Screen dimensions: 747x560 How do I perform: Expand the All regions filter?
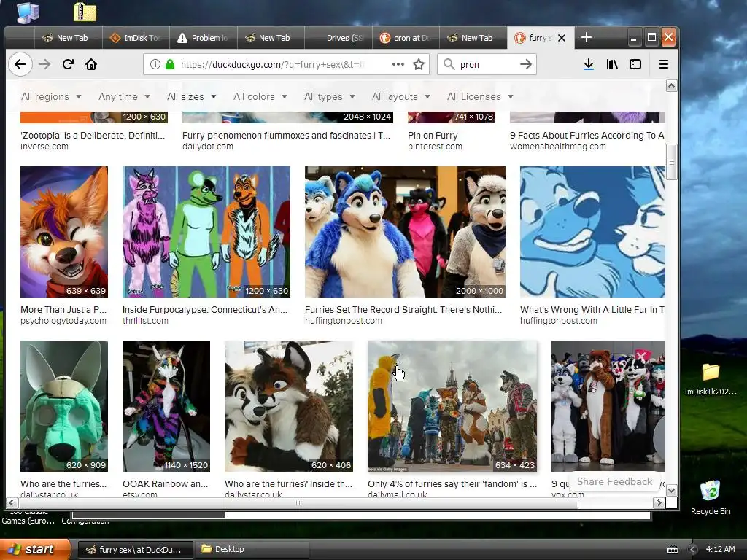tap(51, 97)
